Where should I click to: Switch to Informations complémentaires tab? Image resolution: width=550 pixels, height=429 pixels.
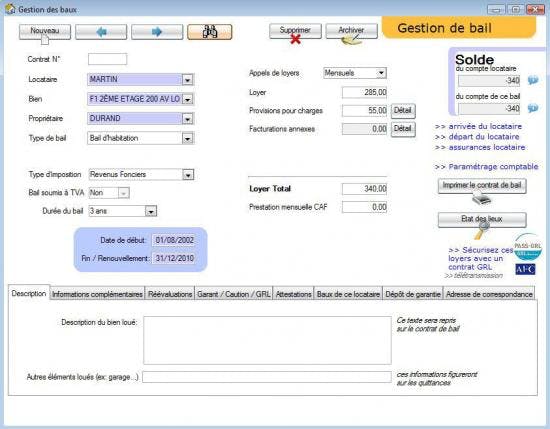pos(97,294)
